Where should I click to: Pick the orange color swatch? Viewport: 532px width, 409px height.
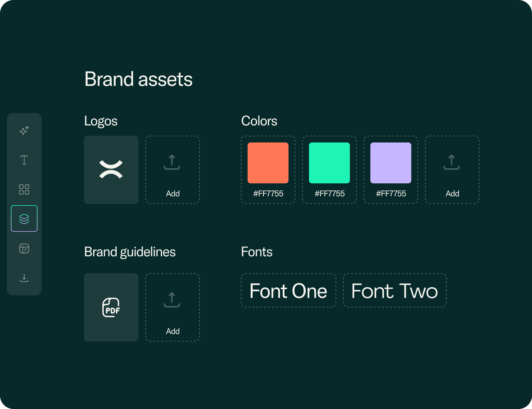coord(268,163)
